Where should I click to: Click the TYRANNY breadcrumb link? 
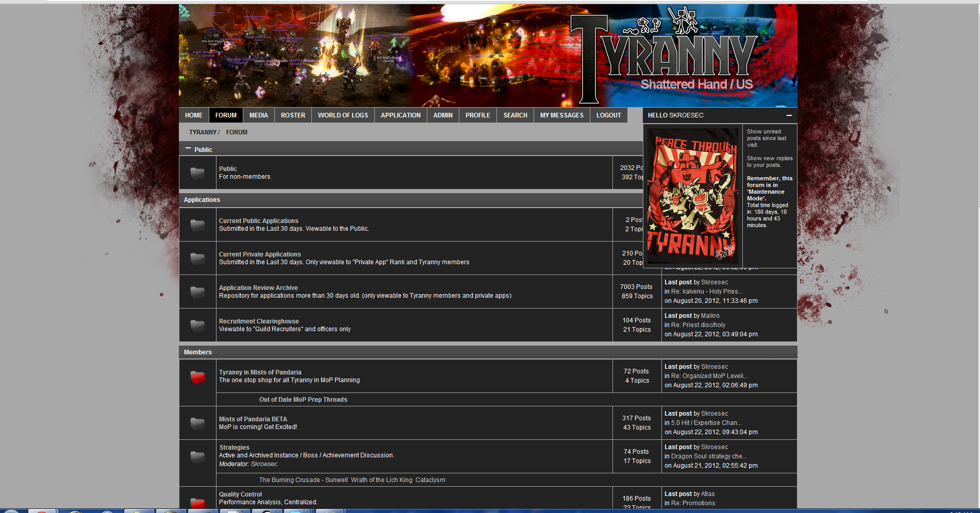203,132
